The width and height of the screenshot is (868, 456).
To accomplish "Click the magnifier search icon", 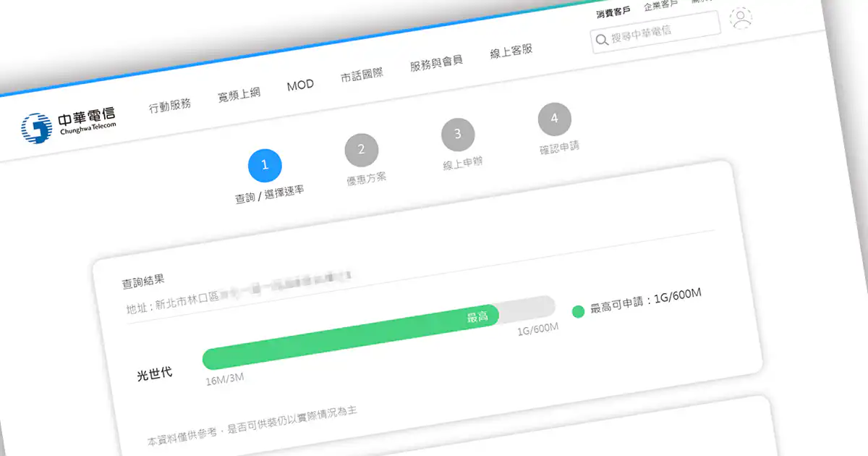I will point(601,41).
